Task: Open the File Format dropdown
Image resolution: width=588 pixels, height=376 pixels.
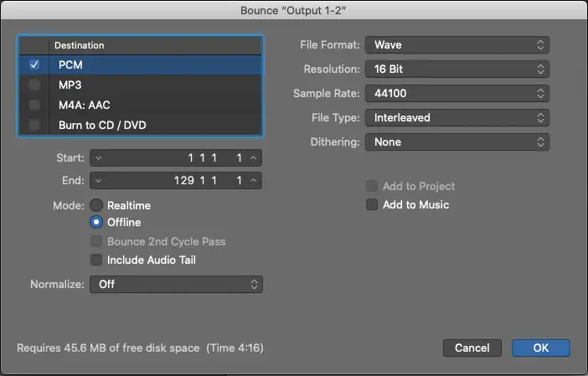Action: tap(456, 44)
